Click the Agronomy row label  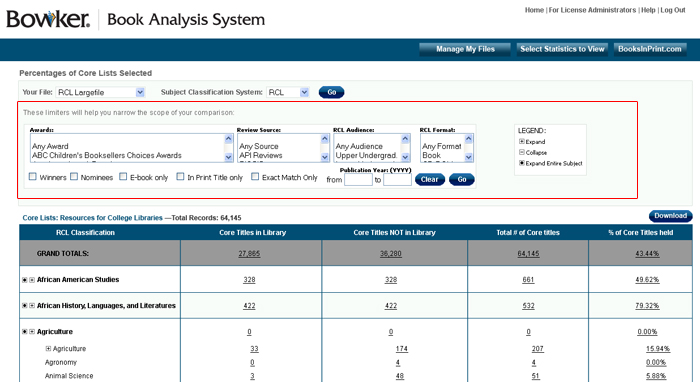pos(61,362)
